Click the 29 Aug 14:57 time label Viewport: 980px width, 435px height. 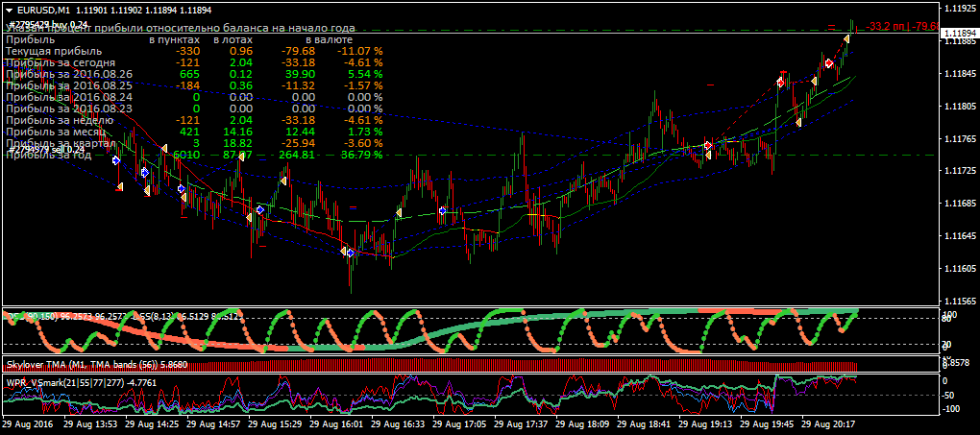point(212,423)
